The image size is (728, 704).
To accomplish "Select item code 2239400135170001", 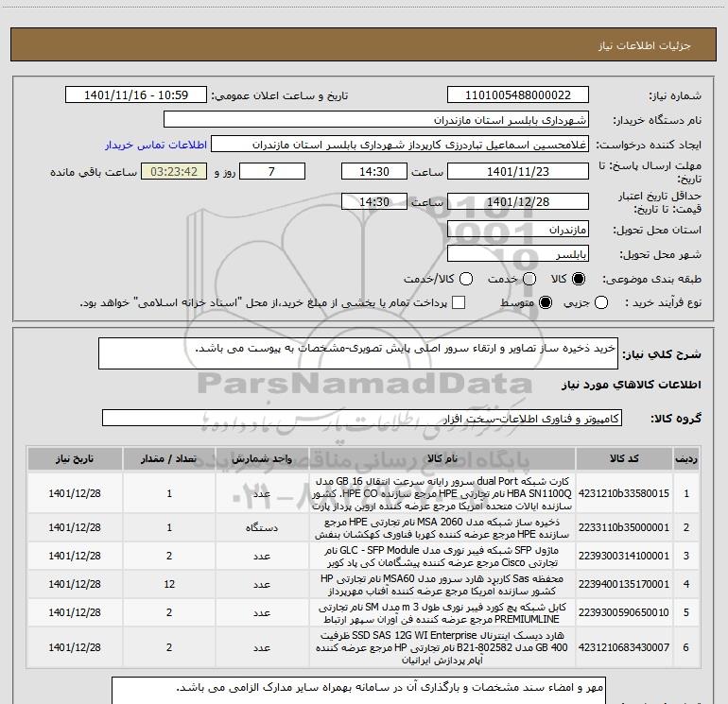I will pos(624,584).
